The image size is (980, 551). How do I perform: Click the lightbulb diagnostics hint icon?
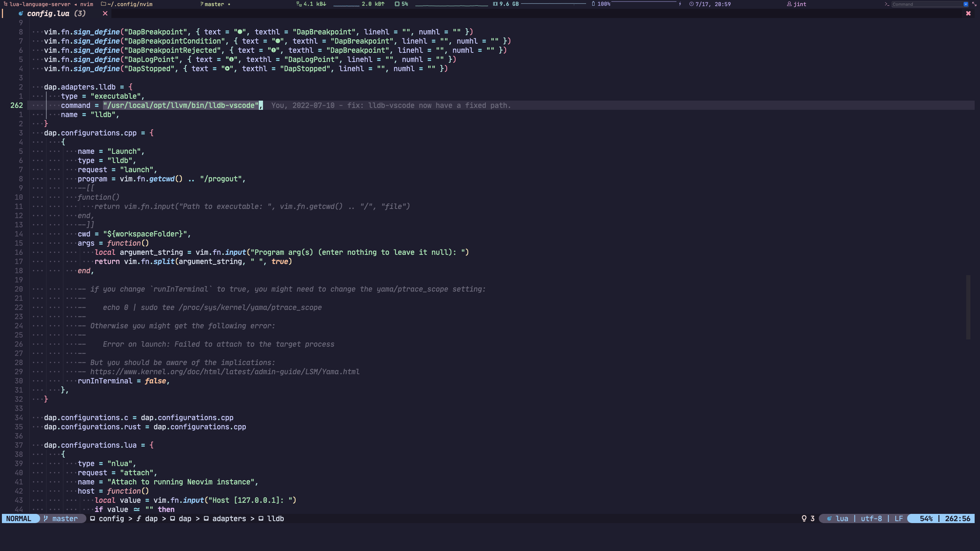click(x=804, y=518)
